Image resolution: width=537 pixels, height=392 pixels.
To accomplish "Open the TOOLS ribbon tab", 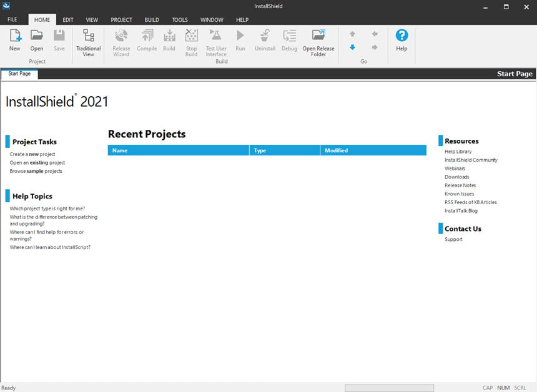I will (180, 19).
